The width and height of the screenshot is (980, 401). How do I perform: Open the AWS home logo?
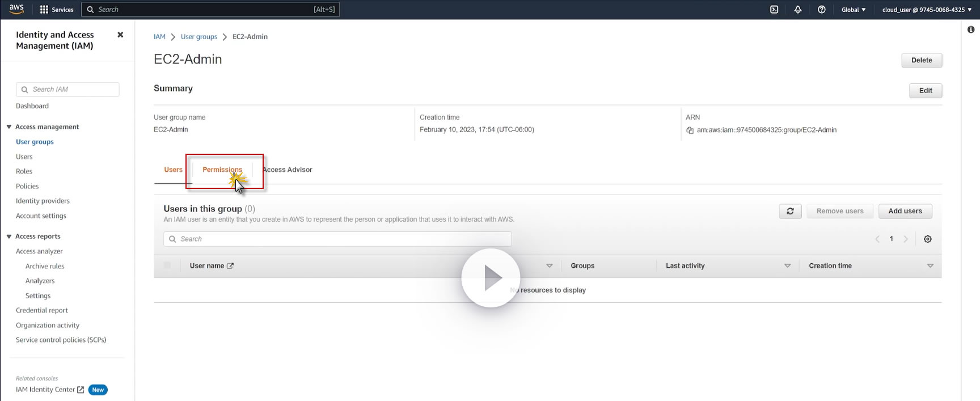pyautogui.click(x=16, y=9)
